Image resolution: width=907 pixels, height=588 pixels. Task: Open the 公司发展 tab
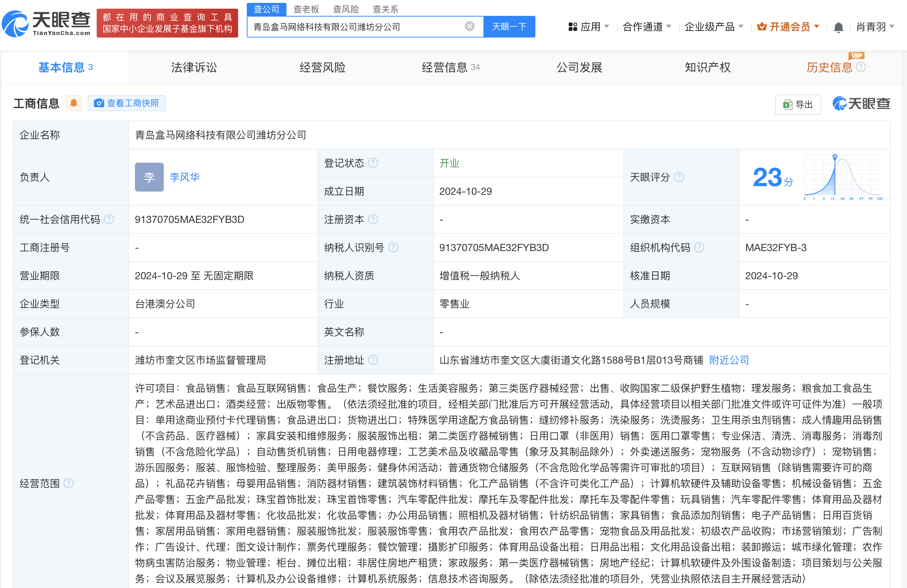(x=579, y=67)
